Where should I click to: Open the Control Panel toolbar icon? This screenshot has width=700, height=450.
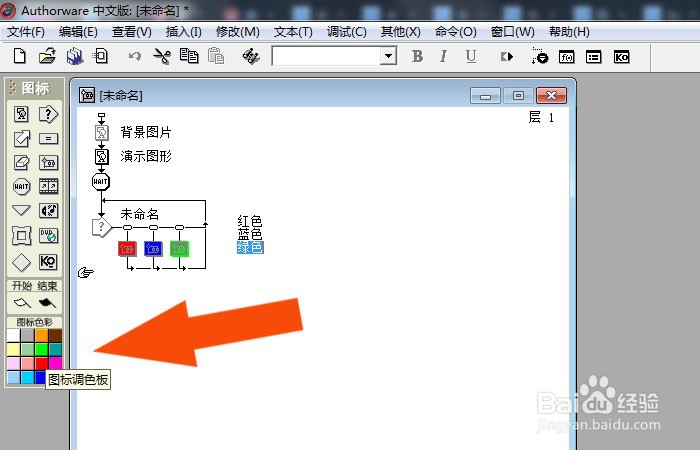[539, 56]
